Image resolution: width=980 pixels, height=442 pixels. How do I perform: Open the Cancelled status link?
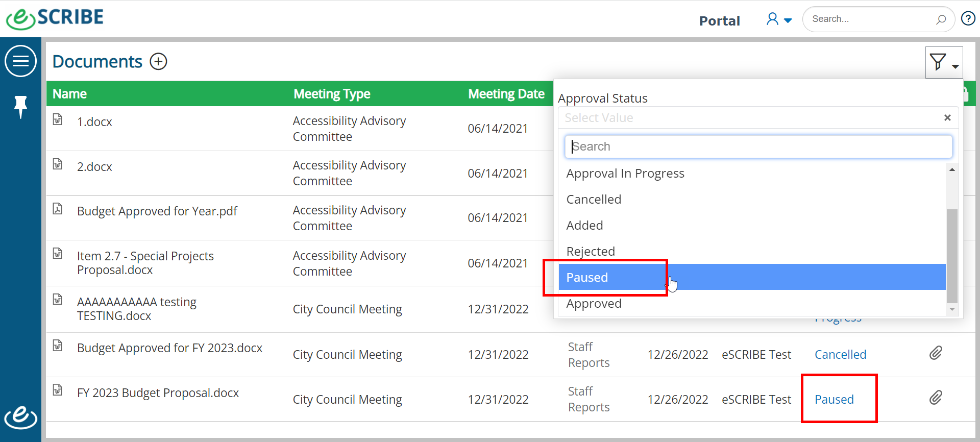point(840,355)
